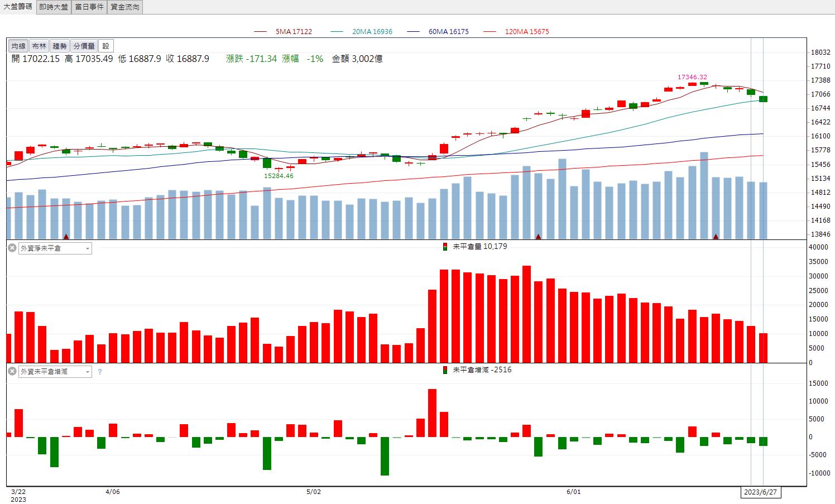Switch to the 大盤籌碼 tab
Image resolution: width=835 pixels, height=504 pixels.
pyautogui.click(x=18, y=7)
